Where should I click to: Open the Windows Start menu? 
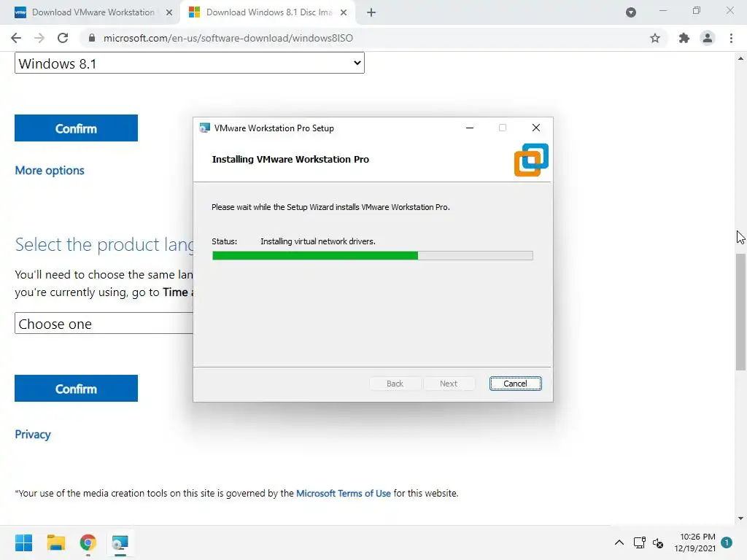[x=23, y=542]
